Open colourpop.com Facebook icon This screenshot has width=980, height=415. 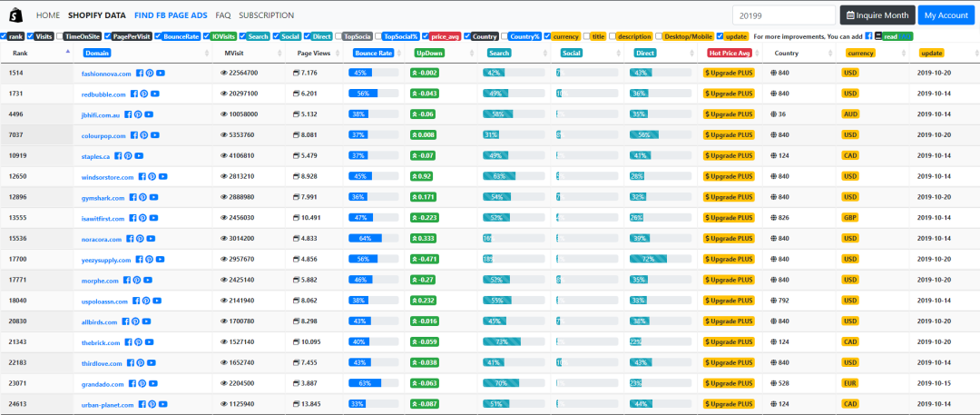pyautogui.click(x=133, y=135)
